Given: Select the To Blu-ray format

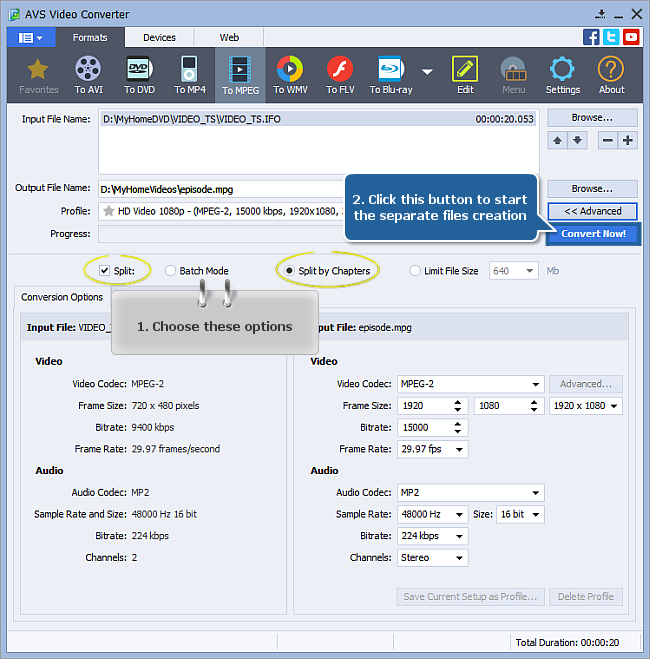Looking at the screenshot, I should (x=391, y=76).
